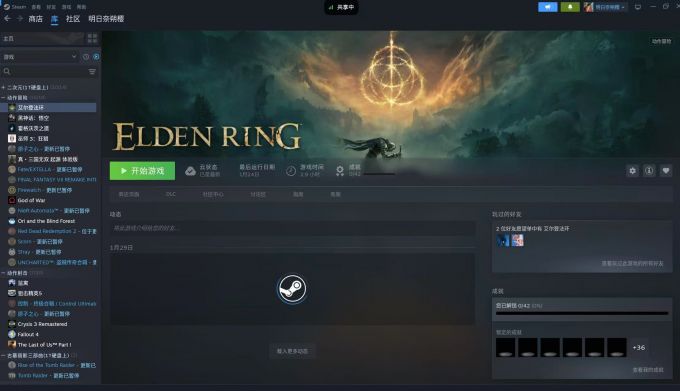Click the activity post input field

[293, 228]
